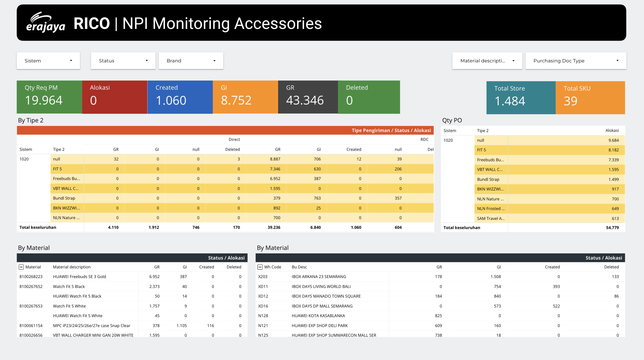Viewport: 644px width, 360px height.
Task: Click warehouse code N125
Action: click(x=263, y=335)
